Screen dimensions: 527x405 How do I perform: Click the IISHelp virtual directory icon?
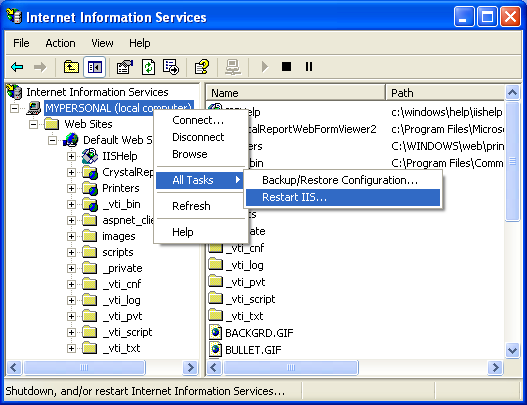coord(90,156)
